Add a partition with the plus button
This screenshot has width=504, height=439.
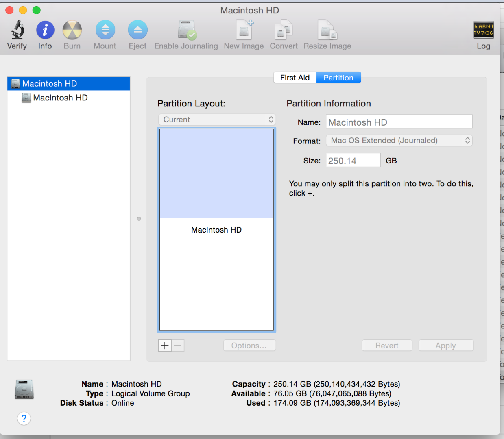coord(164,345)
